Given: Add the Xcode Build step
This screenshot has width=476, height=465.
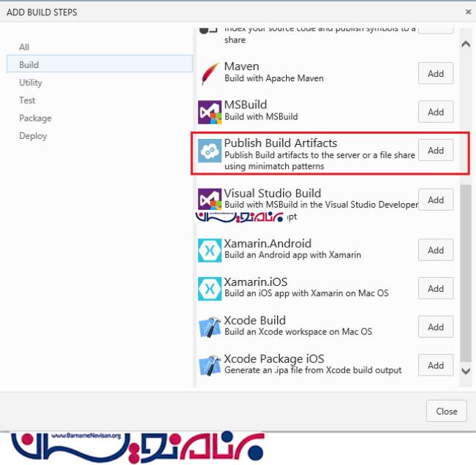Looking at the screenshot, I should [436, 327].
